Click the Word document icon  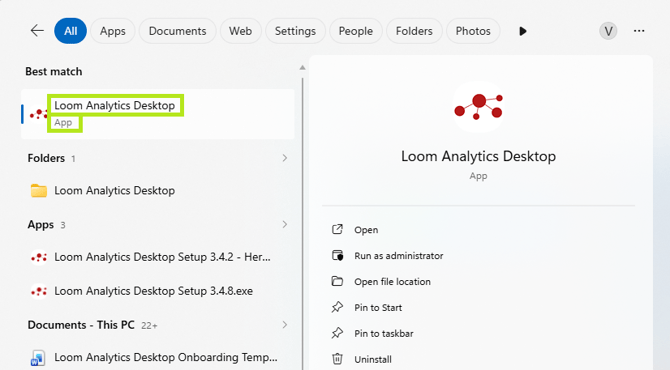point(38,358)
